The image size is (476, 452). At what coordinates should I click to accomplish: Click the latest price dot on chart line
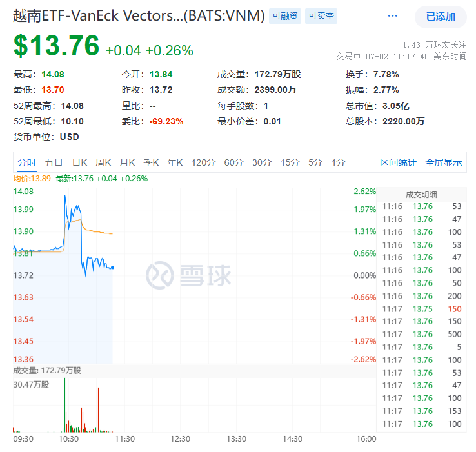coord(113,268)
